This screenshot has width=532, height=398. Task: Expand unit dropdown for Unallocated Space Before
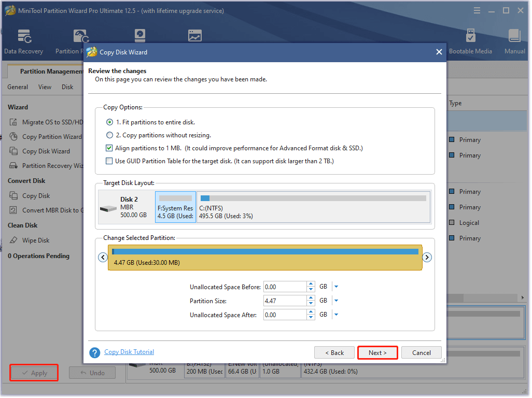pyautogui.click(x=336, y=287)
